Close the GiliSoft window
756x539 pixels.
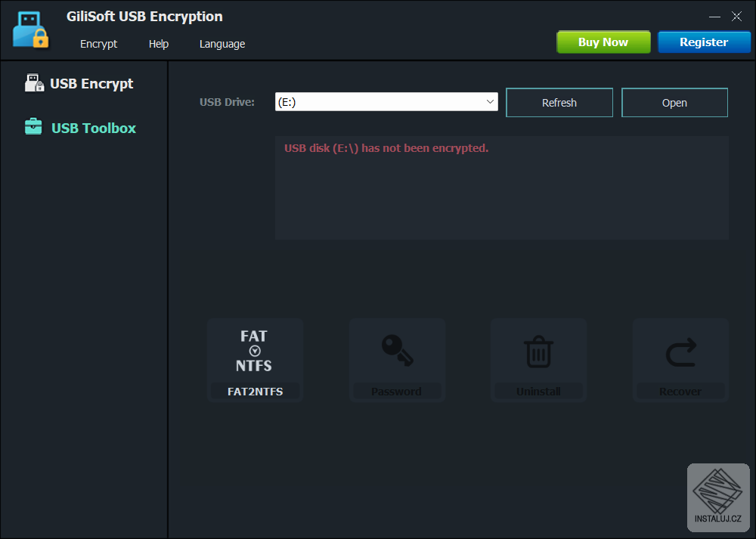(x=736, y=17)
